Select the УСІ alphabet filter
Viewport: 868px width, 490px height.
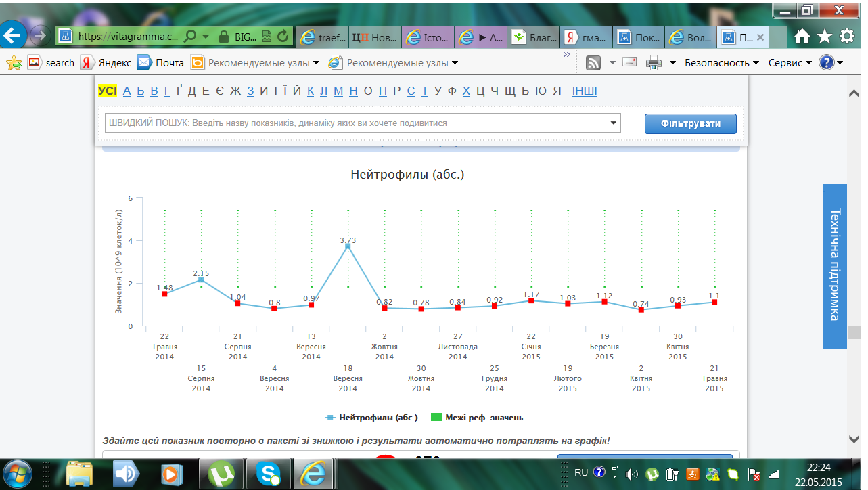point(108,91)
